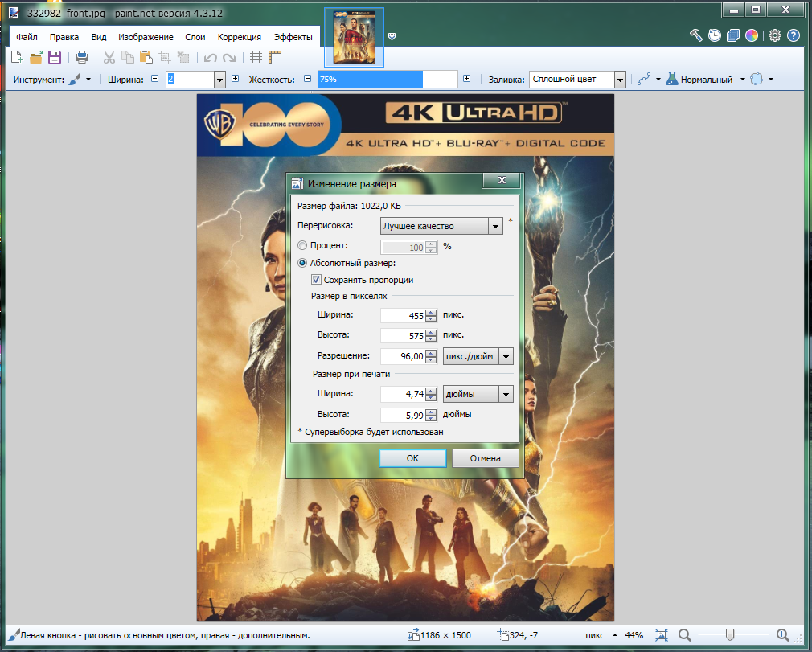Open the Settings gear icon
This screenshot has width=812, height=652.
(775, 35)
